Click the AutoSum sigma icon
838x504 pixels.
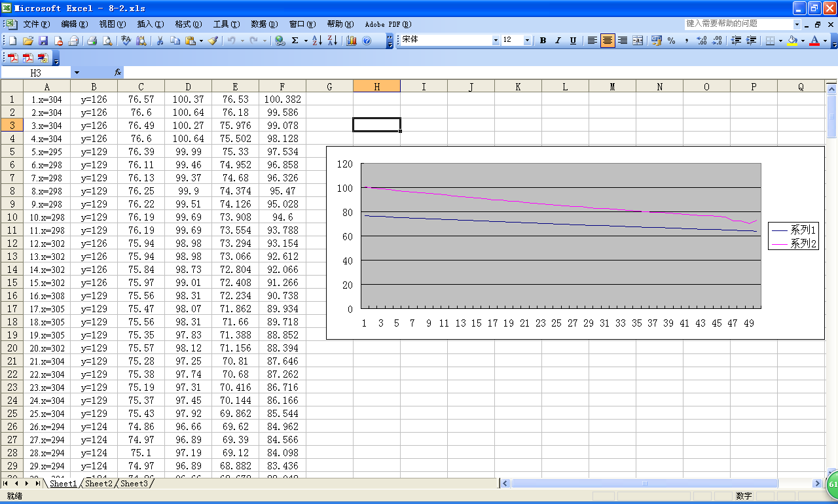click(295, 41)
